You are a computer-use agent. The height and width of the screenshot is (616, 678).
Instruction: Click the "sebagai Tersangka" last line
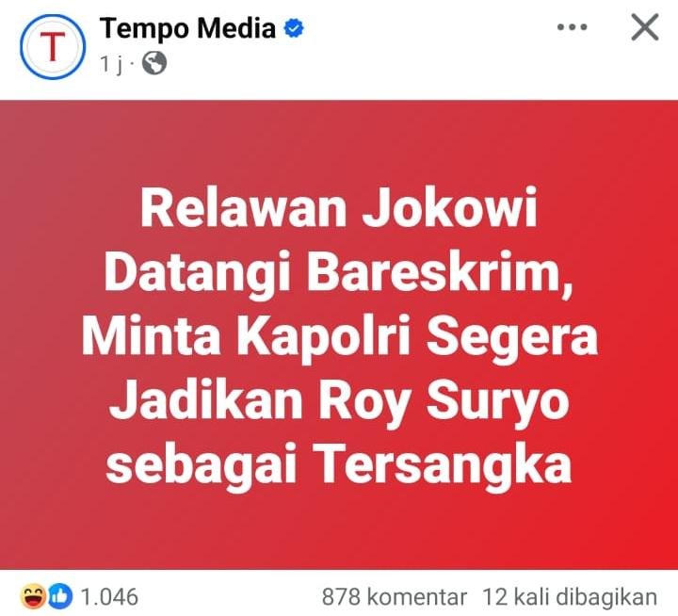pyautogui.click(x=339, y=467)
